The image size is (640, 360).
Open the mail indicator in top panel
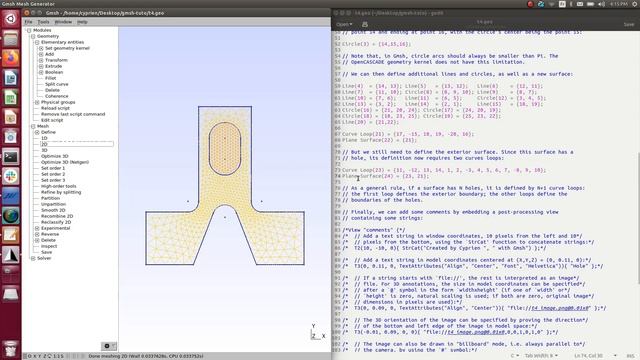click(580, 4)
